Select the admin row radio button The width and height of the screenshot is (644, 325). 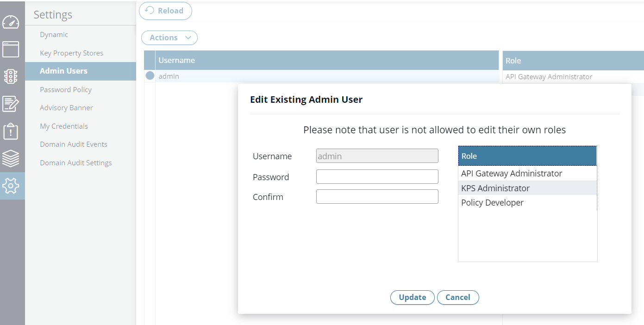(150, 76)
